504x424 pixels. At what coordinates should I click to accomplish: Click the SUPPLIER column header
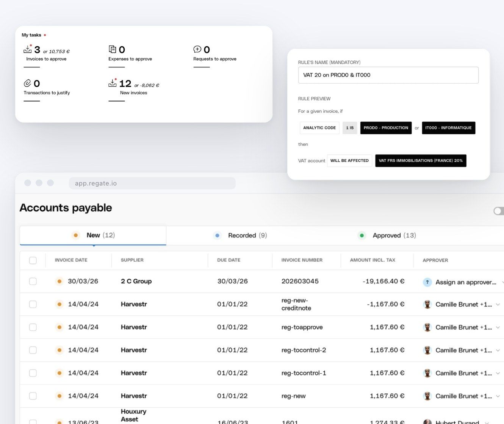click(x=132, y=260)
